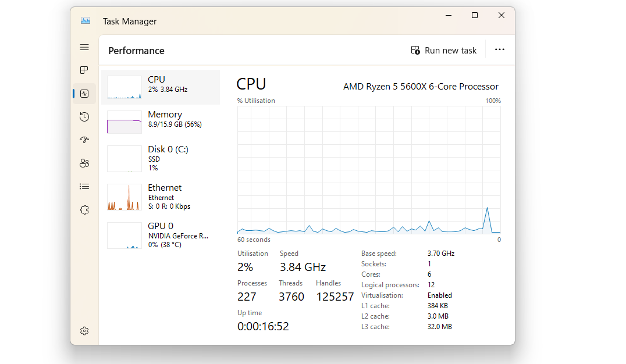Open Task Manager settings with the gear icon

pos(84,330)
